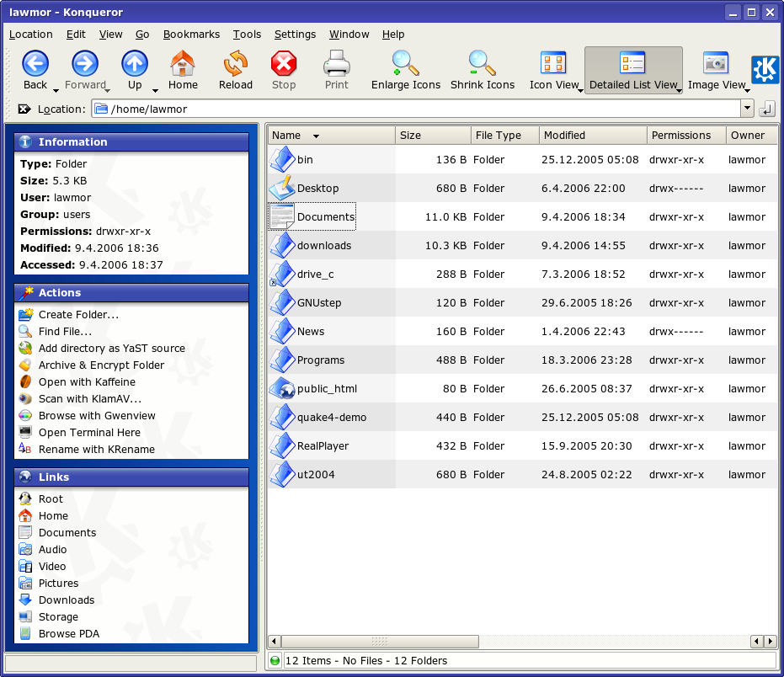Click the Go button beside location bar
The image size is (784, 677).
[x=767, y=109]
